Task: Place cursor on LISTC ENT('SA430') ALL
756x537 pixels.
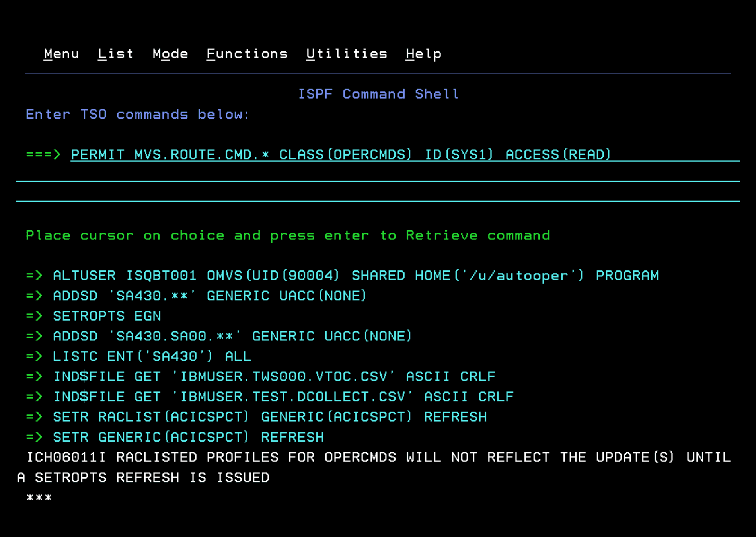Action: (x=152, y=356)
